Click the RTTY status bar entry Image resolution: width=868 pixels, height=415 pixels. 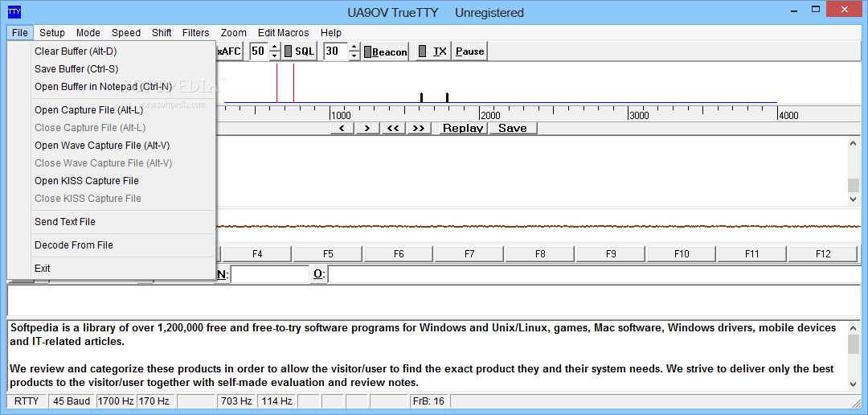coord(27,401)
